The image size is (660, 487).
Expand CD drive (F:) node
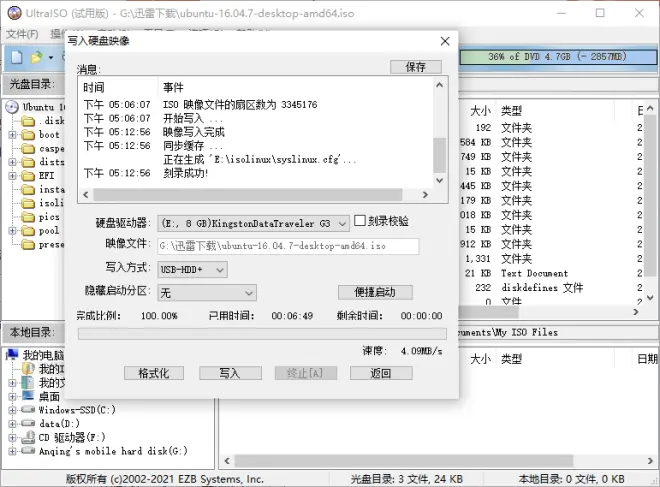coord(12,437)
